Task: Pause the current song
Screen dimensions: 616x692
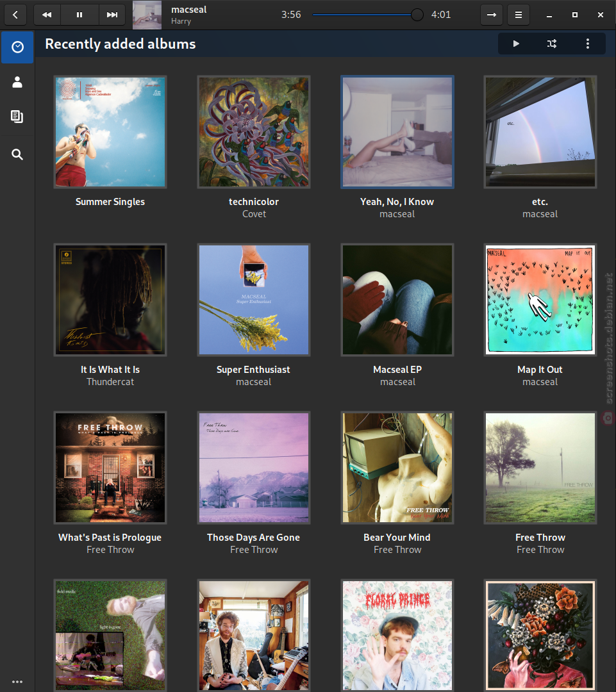Action: pyautogui.click(x=79, y=15)
